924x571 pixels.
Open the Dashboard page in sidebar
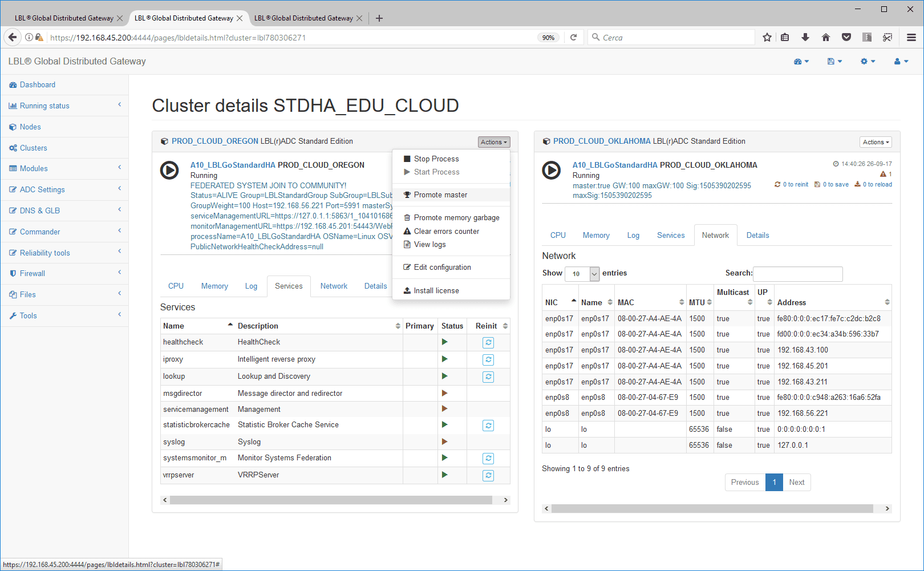(x=38, y=84)
